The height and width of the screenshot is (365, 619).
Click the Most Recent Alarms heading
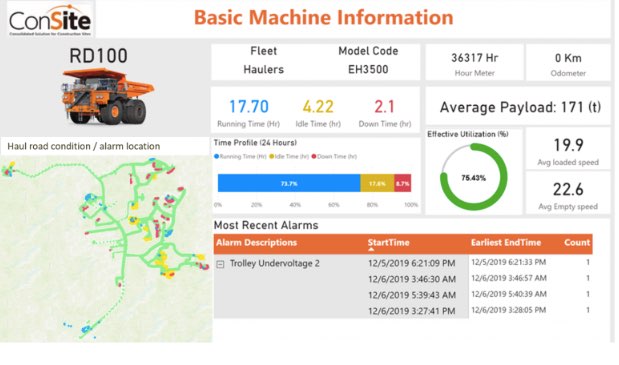pyautogui.click(x=266, y=225)
